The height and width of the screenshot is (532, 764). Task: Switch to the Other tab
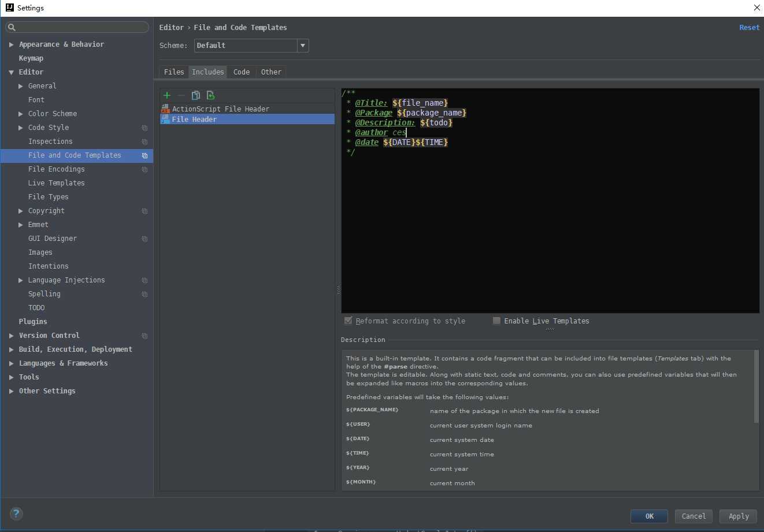271,72
